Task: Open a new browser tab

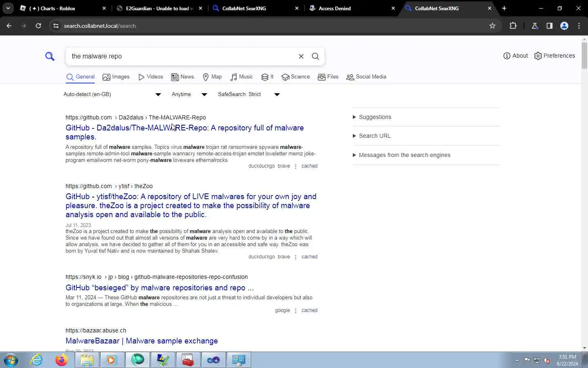Action: click(504, 8)
